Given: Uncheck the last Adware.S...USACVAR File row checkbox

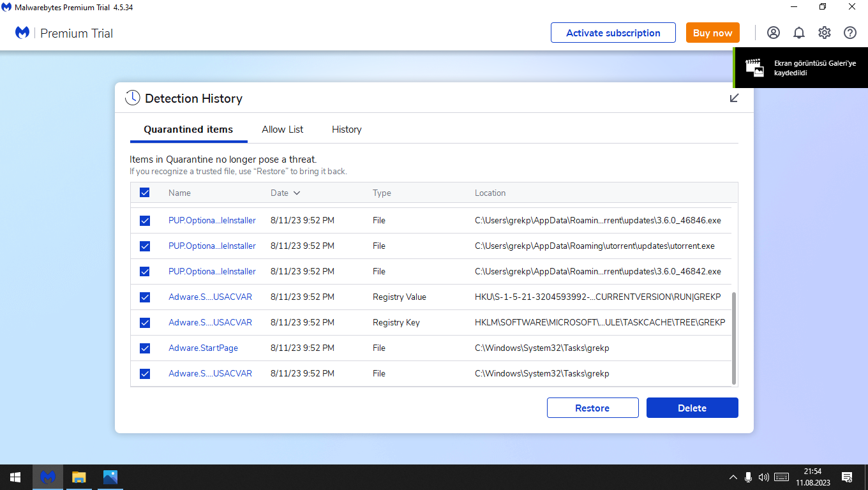Looking at the screenshot, I should coord(144,374).
